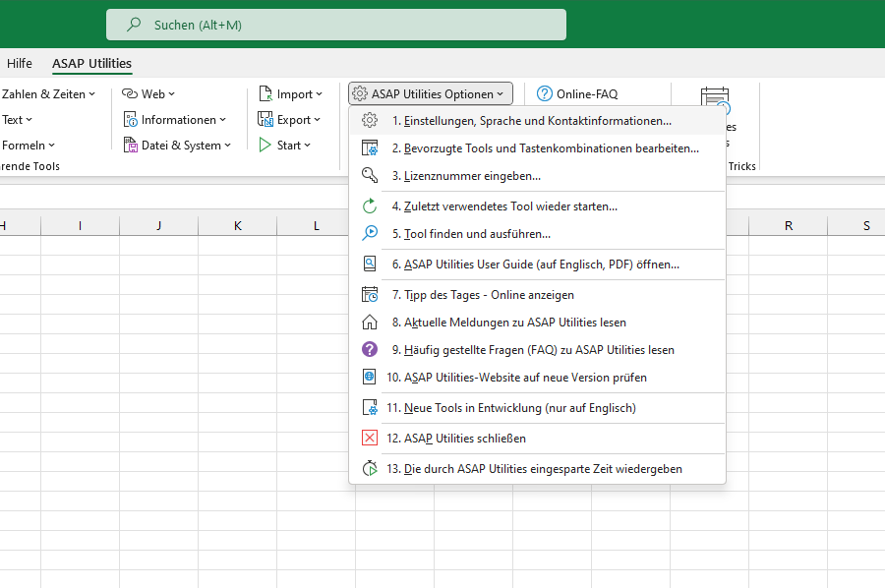Select the ASAP Utilities ribbon tab
The width and height of the screenshot is (885, 588).
pos(92,63)
